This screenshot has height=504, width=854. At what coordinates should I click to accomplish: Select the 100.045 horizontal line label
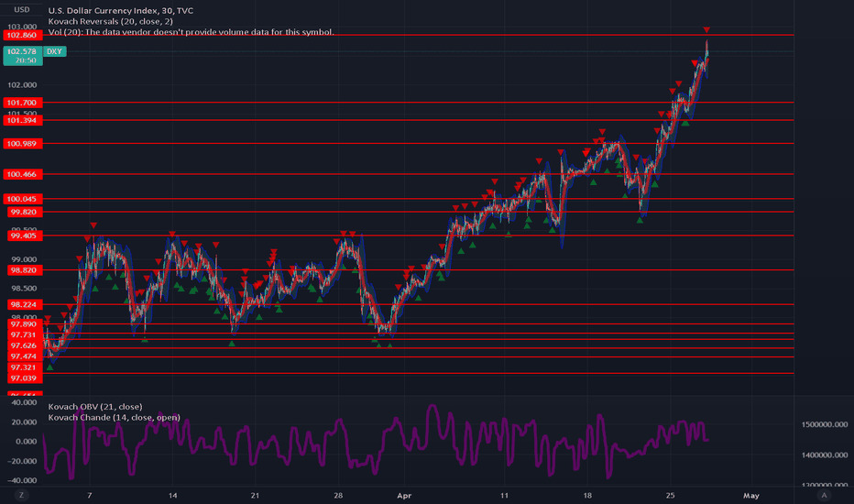(22, 199)
